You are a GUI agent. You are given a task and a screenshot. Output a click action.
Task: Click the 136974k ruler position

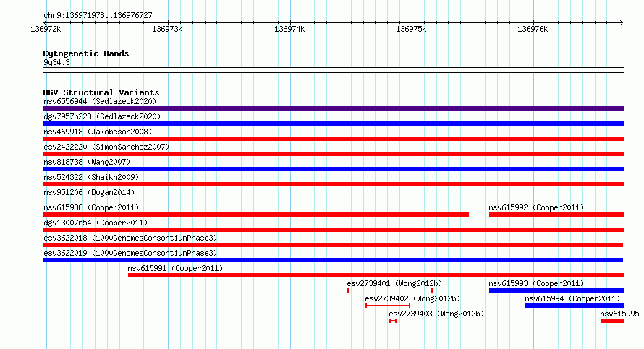pos(289,29)
